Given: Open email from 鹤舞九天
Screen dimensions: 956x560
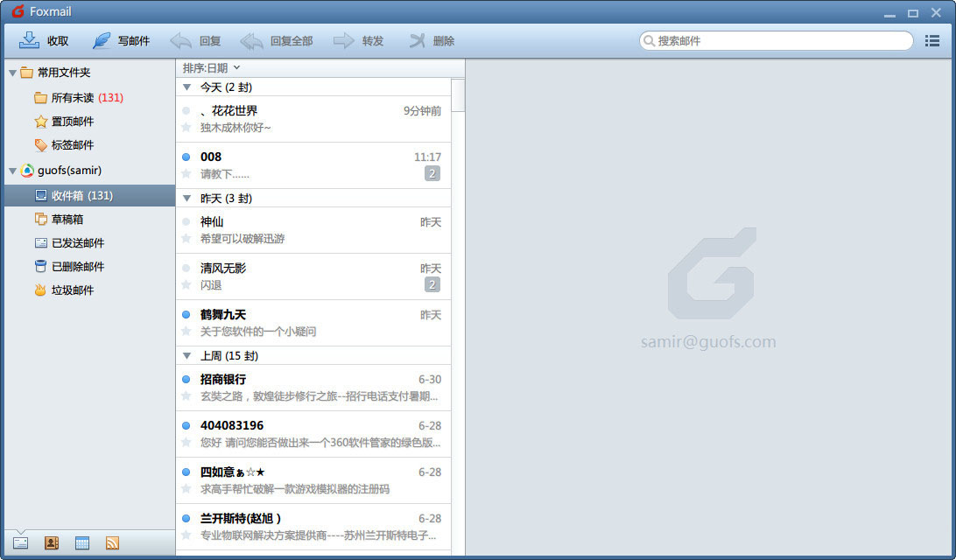Looking at the screenshot, I should [313, 323].
